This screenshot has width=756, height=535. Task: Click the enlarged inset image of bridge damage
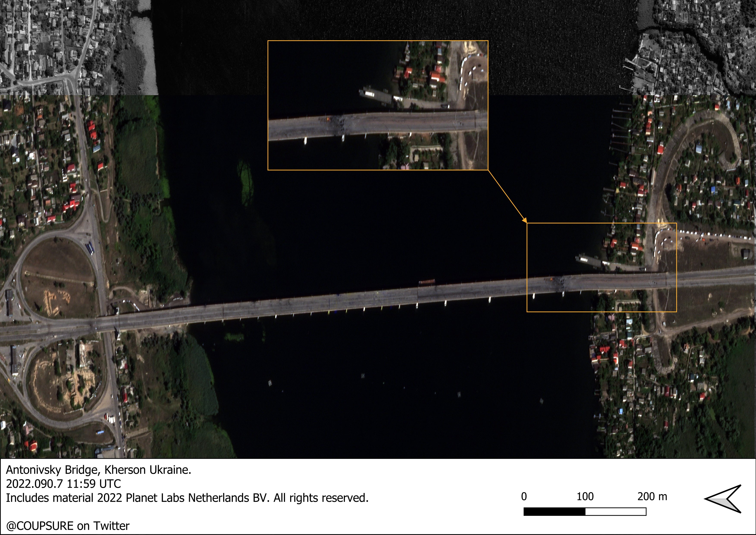coord(378,105)
